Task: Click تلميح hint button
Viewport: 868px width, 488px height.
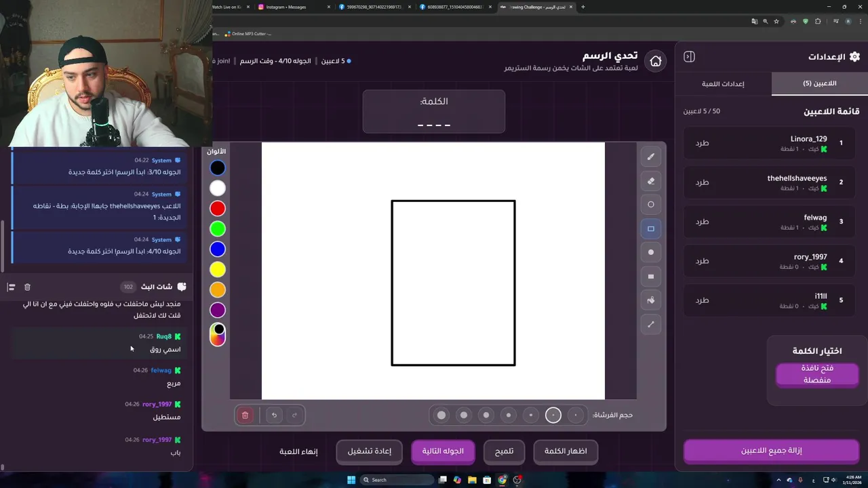Action: [x=504, y=451]
